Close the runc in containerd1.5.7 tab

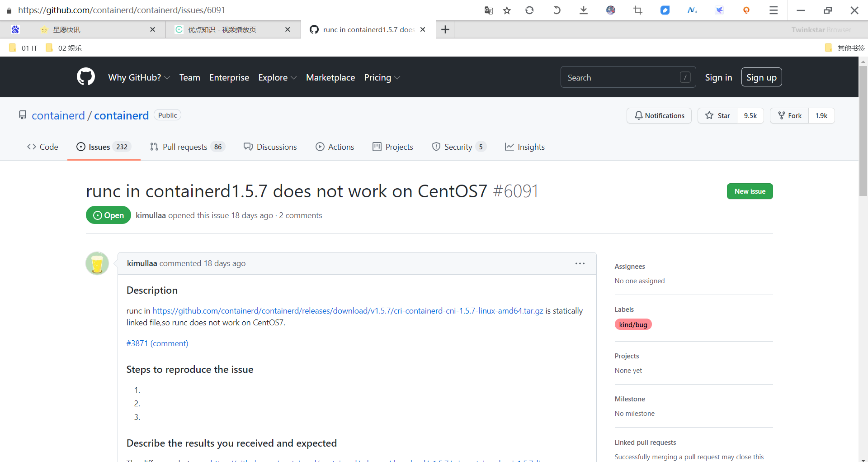point(423,29)
